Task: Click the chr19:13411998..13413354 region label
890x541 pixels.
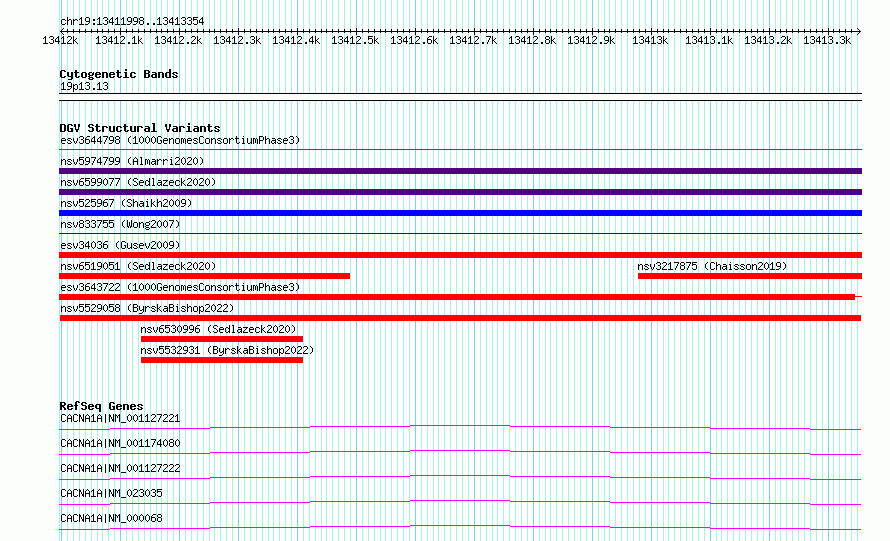Action: tap(132, 21)
